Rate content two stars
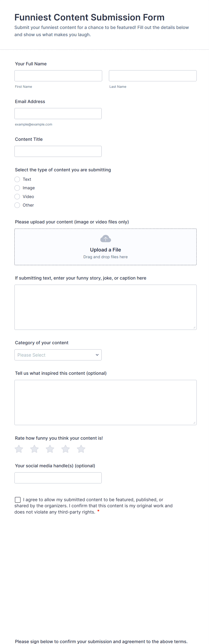The height and width of the screenshot is (644, 209). coord(35,449)
